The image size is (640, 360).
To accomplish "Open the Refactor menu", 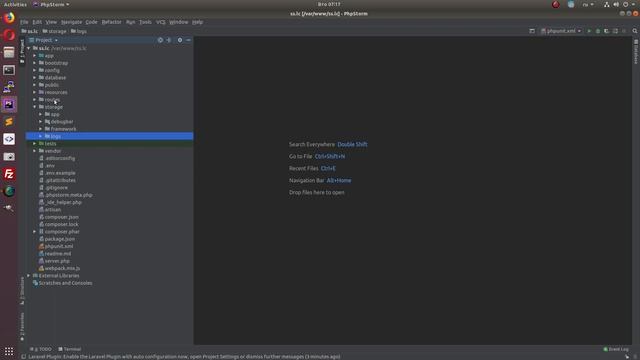I will (111, 22).
